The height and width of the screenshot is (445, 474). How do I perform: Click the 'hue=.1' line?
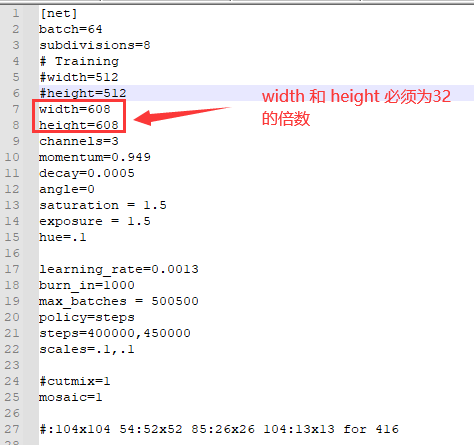(63, 237)
